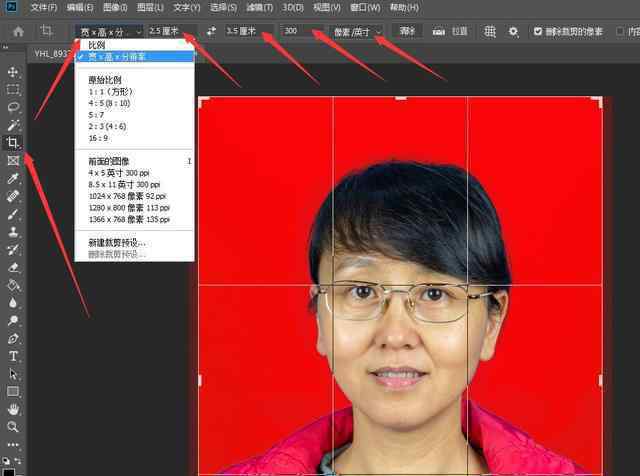
Task: Choose 2:3 (4:6) ratio
Action: tap(134, 127)
